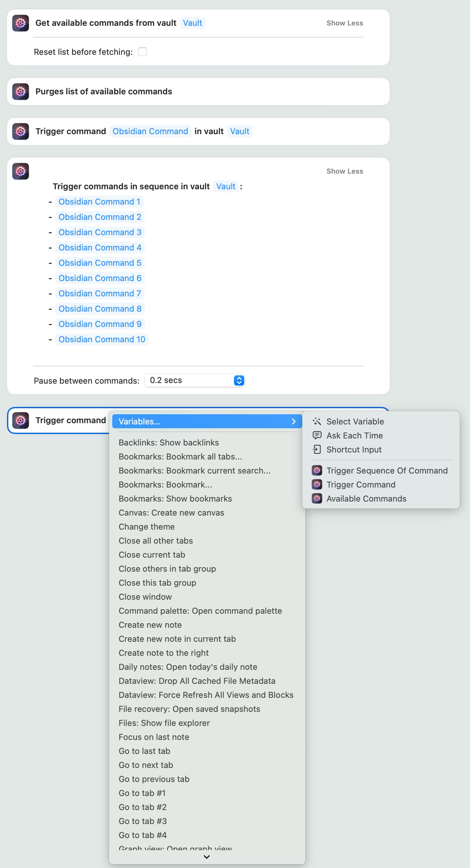Screen dimensions: 470x868
Task: Click the Select Variable magic wand icon
Action: tap(317, 421)
